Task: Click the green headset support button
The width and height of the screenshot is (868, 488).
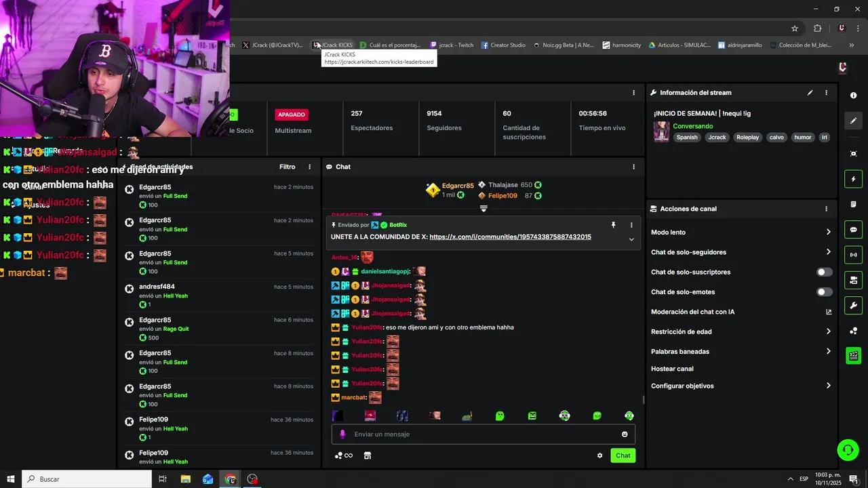Action: 847,449
